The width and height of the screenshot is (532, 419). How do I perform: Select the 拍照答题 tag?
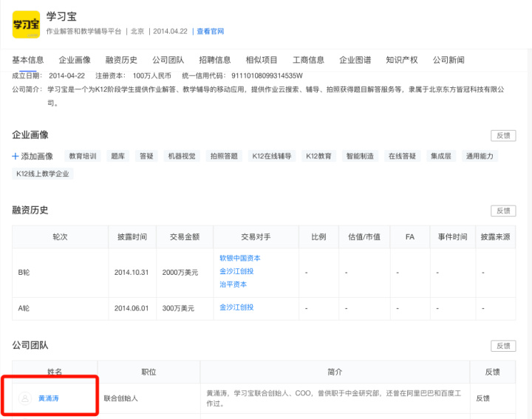coord(224,156)
